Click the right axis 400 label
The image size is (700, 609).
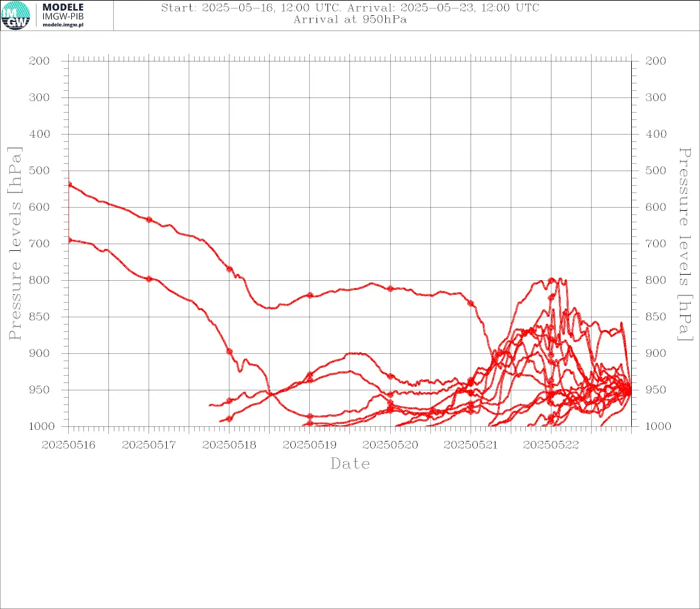click(656, 134)
